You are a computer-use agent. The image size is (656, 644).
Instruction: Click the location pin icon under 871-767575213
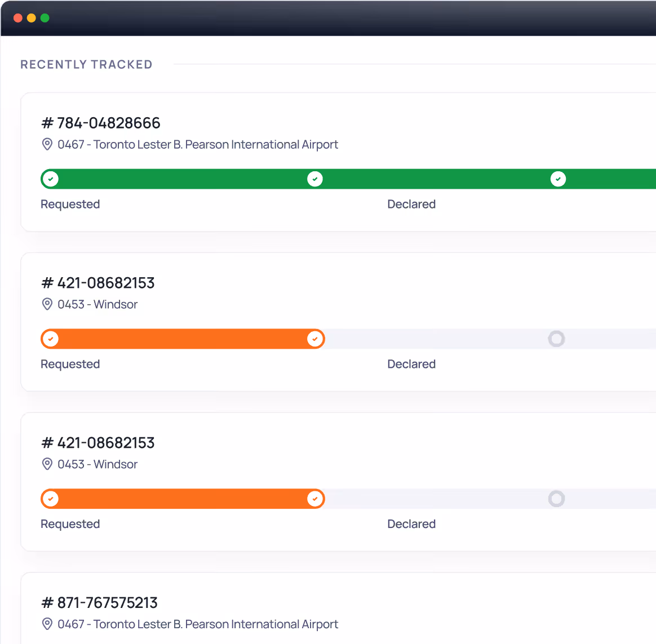coord(47,624)
